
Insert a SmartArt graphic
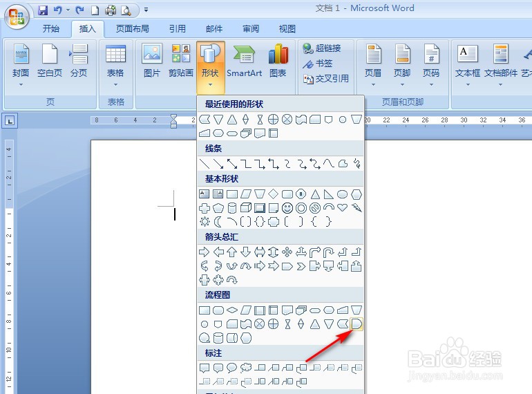[x=245, y=61]
